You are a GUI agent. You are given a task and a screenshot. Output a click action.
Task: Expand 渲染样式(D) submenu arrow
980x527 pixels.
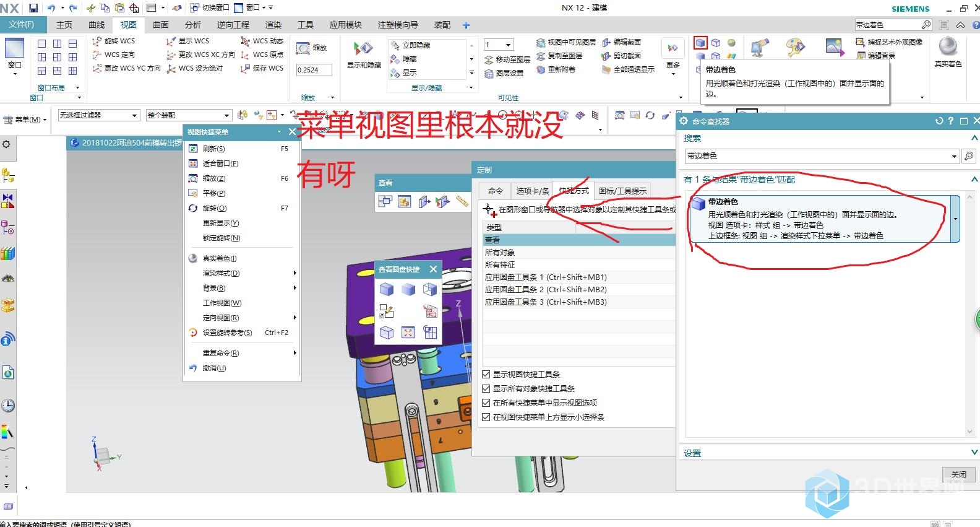coord(294,273)
